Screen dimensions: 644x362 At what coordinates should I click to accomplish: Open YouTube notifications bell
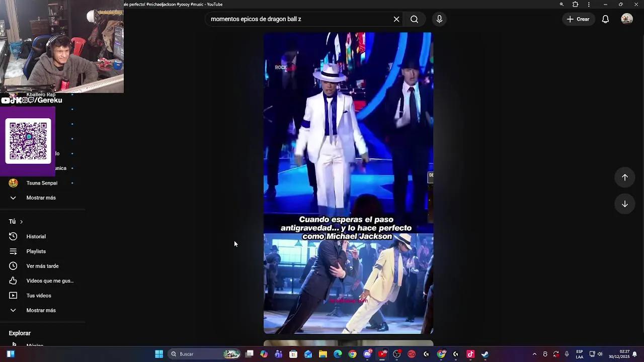click(605, 19)
